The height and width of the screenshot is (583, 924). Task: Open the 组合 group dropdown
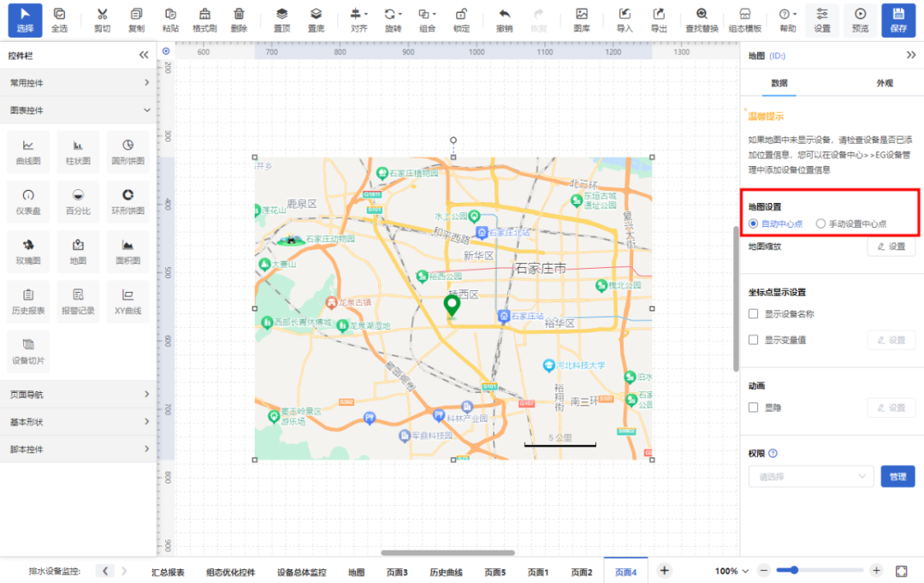[x=427, y=20]
